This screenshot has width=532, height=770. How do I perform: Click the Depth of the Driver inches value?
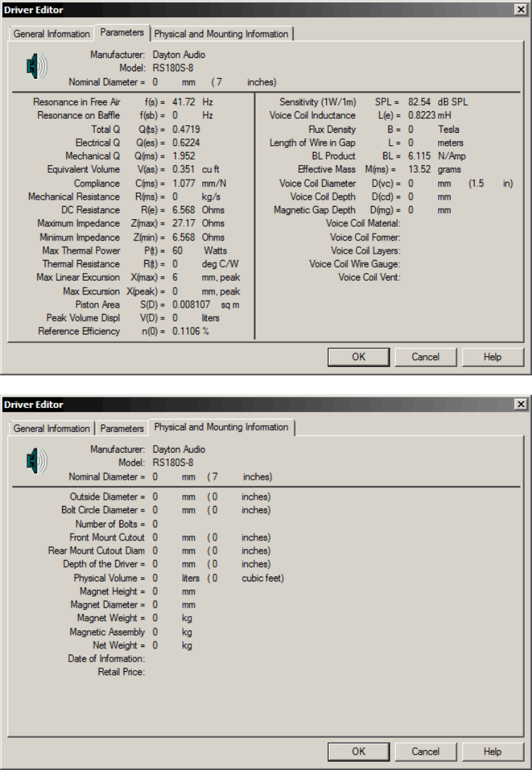[214, 564]
